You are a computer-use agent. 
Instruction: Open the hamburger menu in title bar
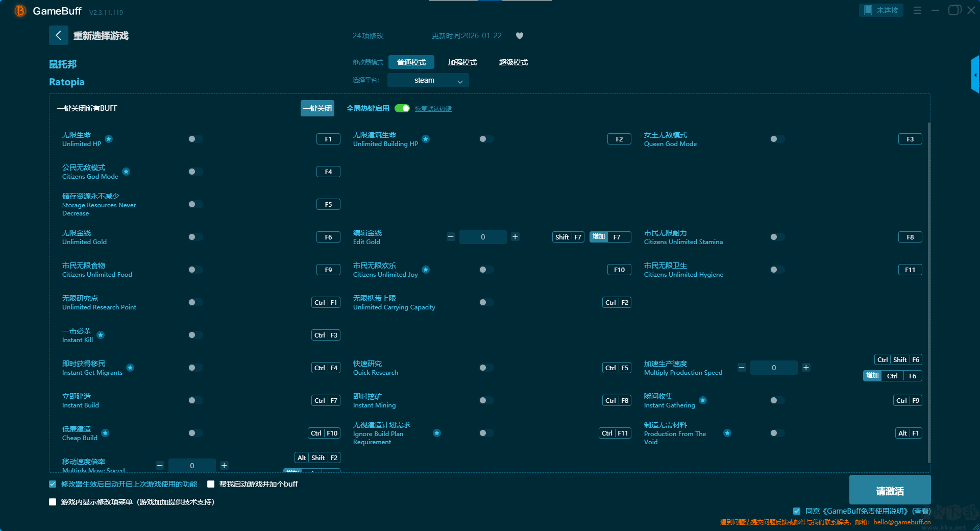tap(917, 10)
